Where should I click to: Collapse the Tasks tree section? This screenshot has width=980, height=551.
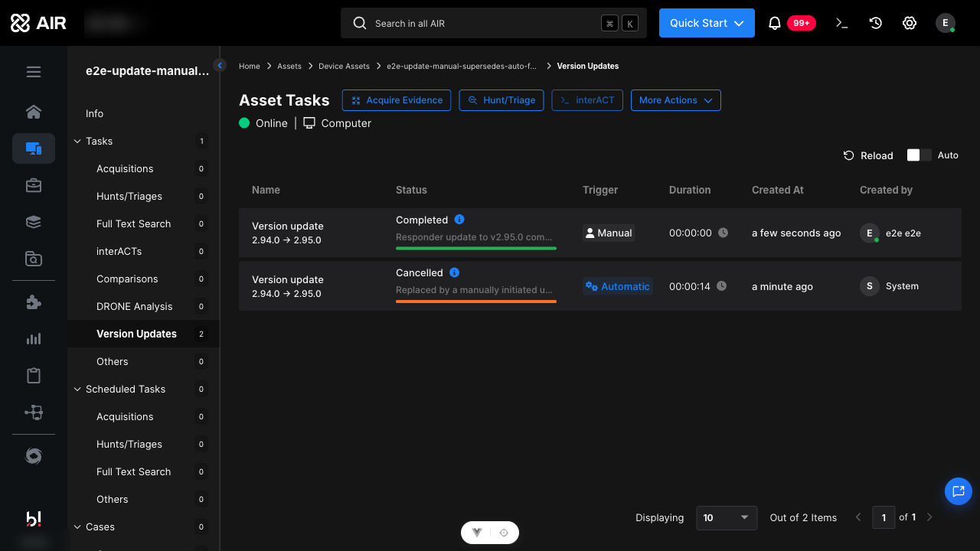pyautogui.click(x=77, y=142)
